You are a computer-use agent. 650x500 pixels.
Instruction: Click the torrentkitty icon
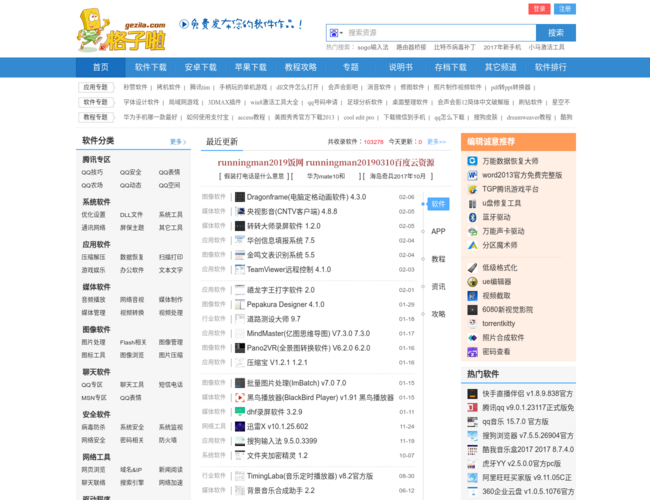[473, 324]
